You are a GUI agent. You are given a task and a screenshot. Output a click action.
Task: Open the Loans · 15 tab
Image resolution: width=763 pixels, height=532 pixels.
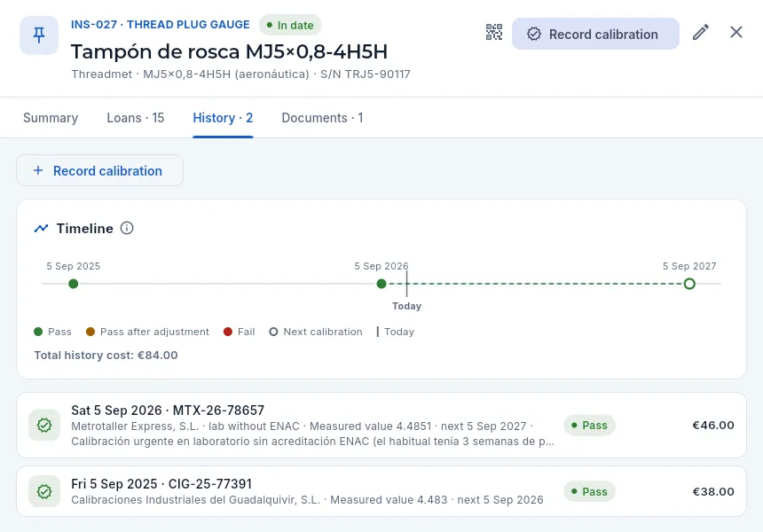(135, 118)
